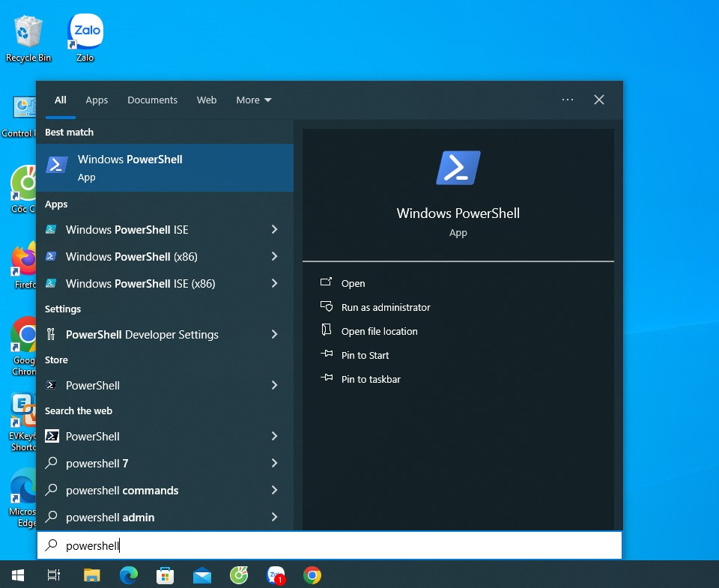Switch to the Web search tab
The image size is (719, 588).
207,100
